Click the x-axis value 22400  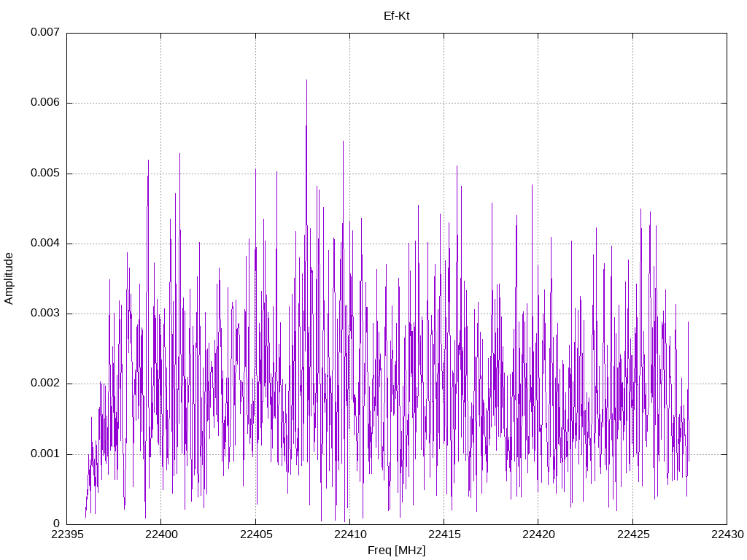[x=161, y=534]
